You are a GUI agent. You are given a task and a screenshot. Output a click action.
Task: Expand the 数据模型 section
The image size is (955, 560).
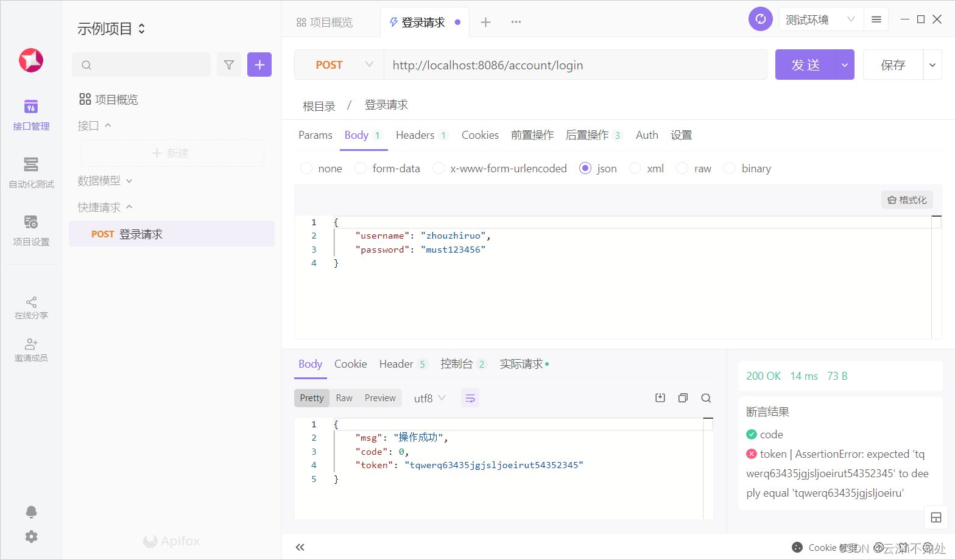105,181
